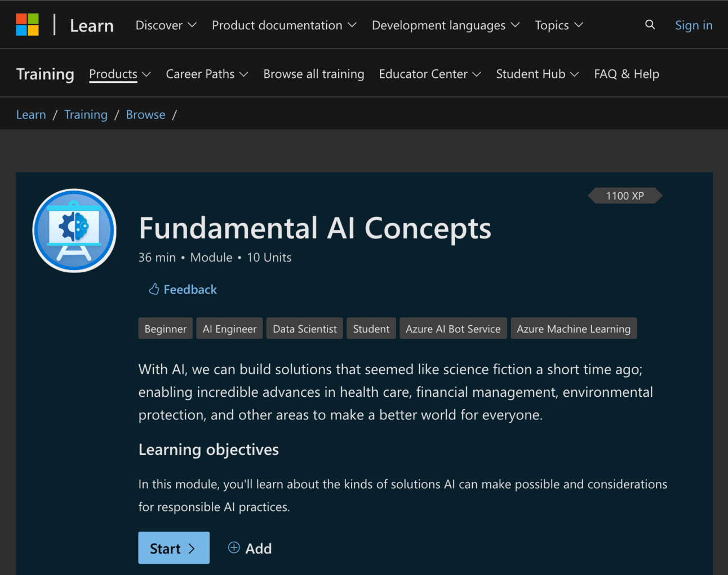Click the plus circle Add icon
The height and width of the screenshot is (575, 728).
234,547
